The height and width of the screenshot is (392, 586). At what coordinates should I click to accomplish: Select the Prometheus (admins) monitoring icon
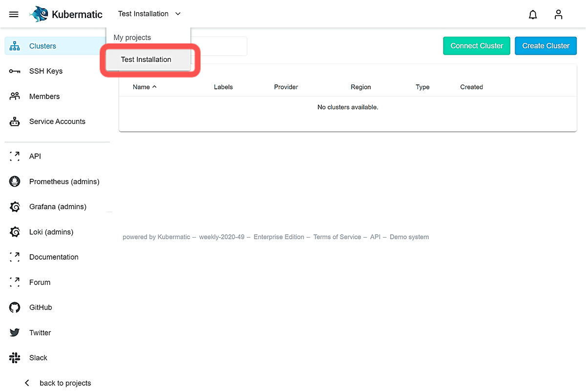coord(14,181)
